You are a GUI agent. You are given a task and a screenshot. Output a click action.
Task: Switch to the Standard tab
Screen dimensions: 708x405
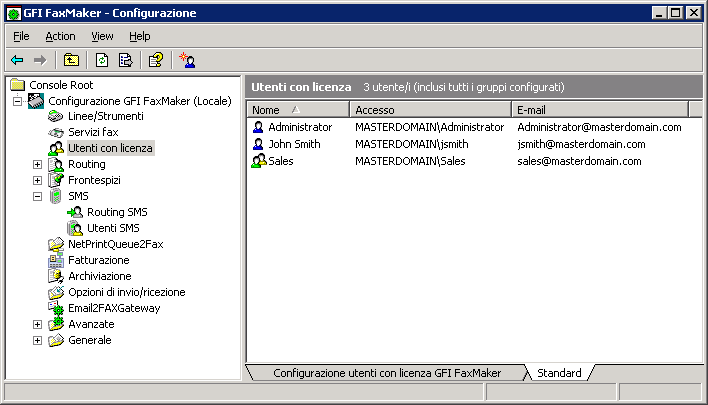(559, 373)
